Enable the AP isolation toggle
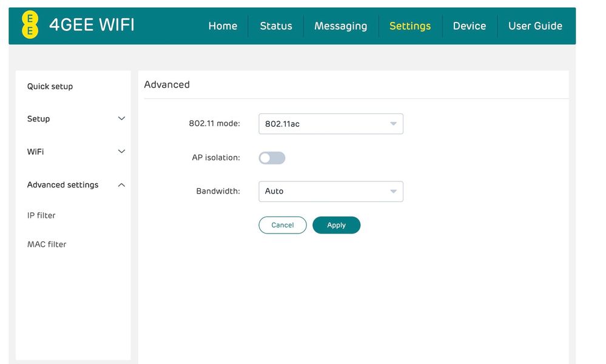606x364 pixels. [272, 158]
